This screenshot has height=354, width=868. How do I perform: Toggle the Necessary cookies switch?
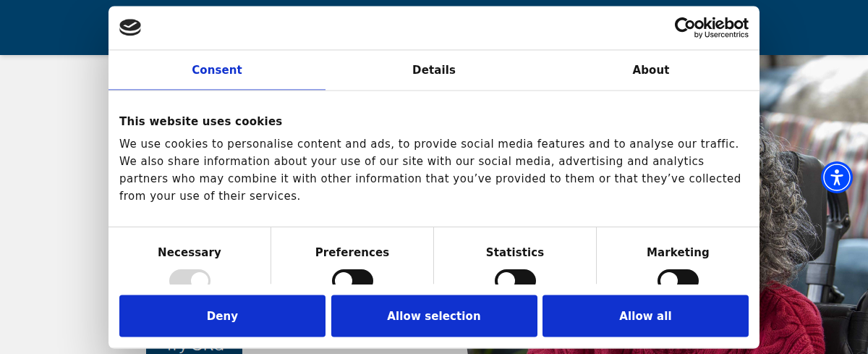[190, 278]
